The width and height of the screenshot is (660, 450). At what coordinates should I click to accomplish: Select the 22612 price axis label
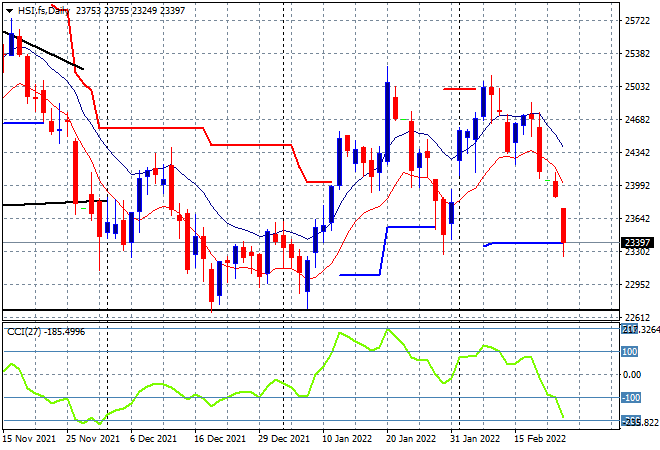click(637, 317)
